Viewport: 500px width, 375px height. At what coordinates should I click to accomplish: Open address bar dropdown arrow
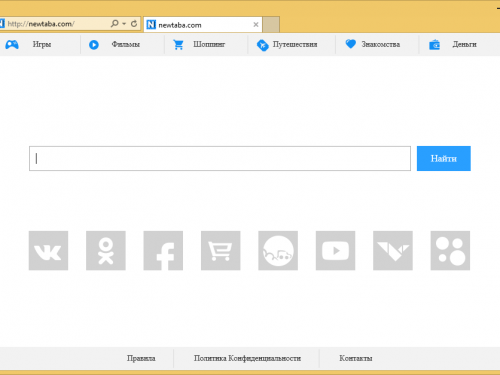click(124, 24)
